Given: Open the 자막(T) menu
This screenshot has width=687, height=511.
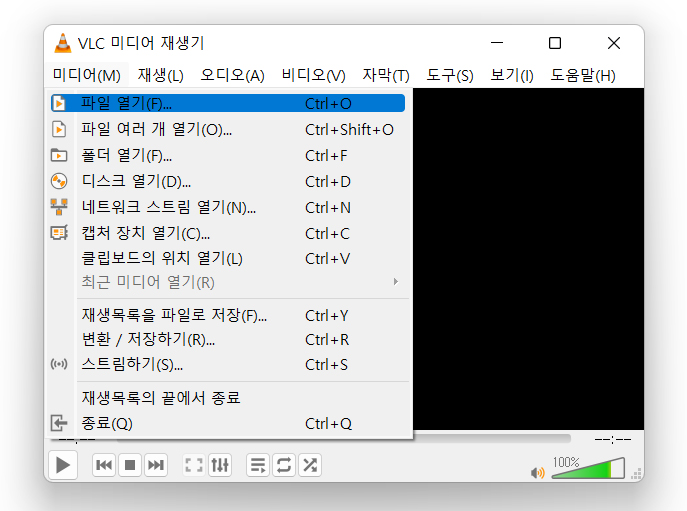Looking at the screenshot, I should point(386,75).
